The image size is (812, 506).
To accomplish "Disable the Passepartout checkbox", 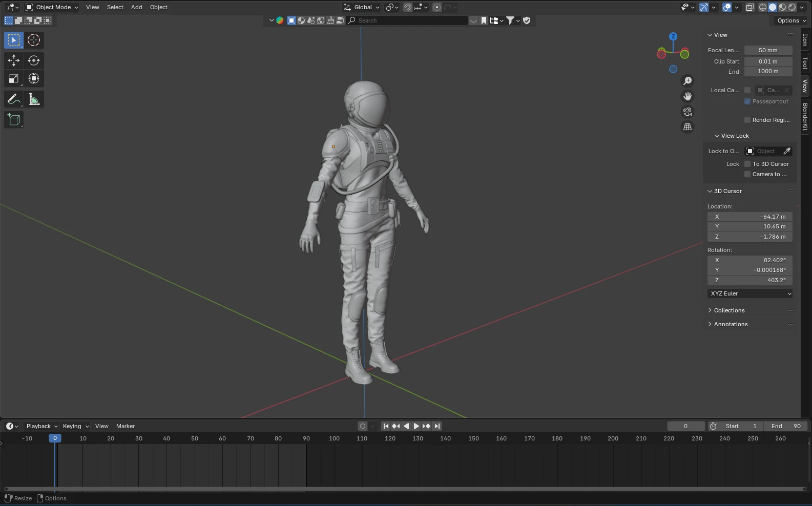I will click(x=747, y=101).
